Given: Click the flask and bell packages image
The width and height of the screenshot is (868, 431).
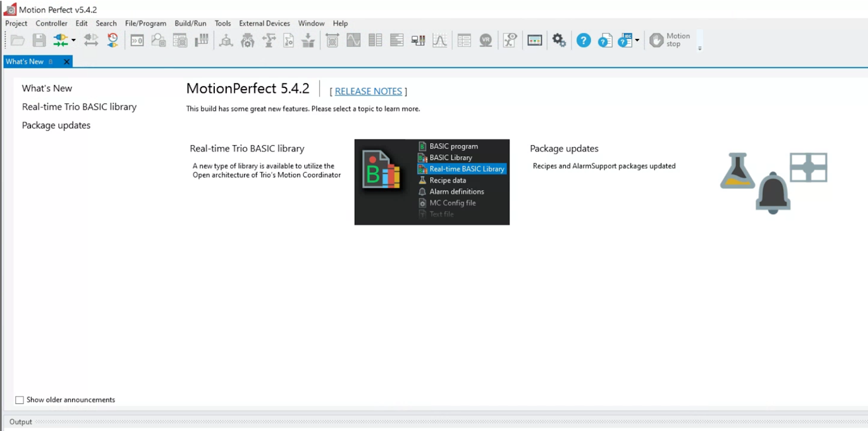Looking at the screenshot, I should tap(773, 183).
